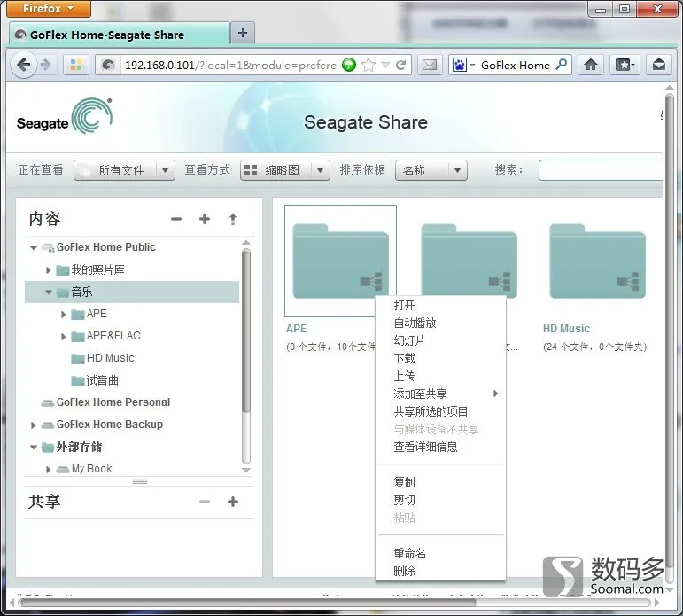The width and height of the screenshot is (683, 616).
Task: Click the mail envelope toolbar icon
Action: 430,66
